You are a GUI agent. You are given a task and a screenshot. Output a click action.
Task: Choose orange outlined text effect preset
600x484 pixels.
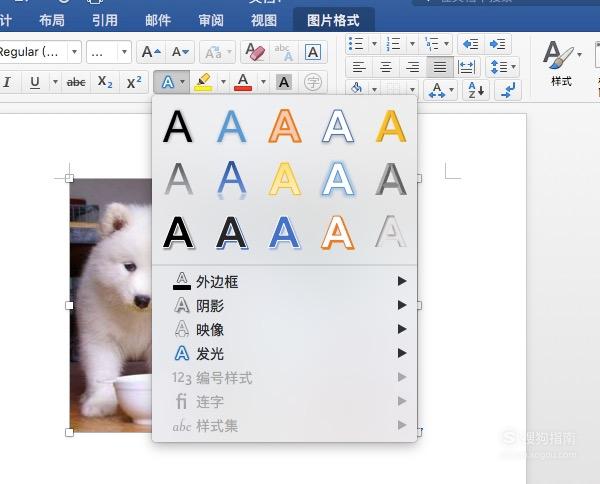click(285, 126)
